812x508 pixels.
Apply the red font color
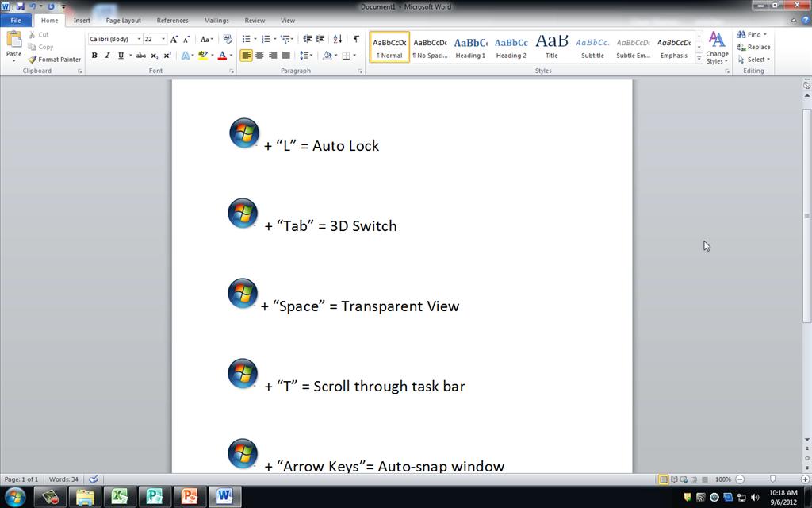222,56
